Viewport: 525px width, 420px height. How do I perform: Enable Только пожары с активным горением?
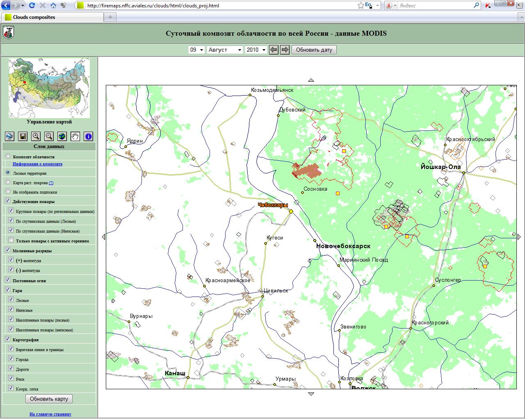click(11, 240)
